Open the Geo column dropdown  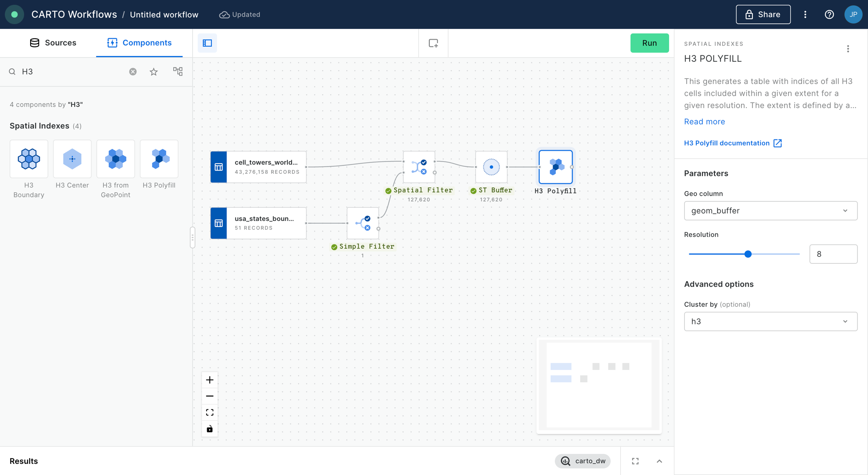point(770,211)
